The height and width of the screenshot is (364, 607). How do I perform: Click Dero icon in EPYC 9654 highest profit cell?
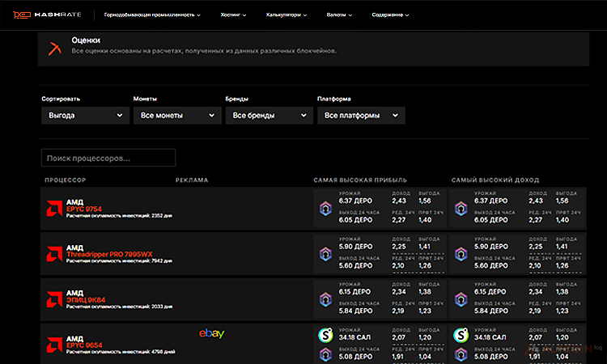pos(325,354)
